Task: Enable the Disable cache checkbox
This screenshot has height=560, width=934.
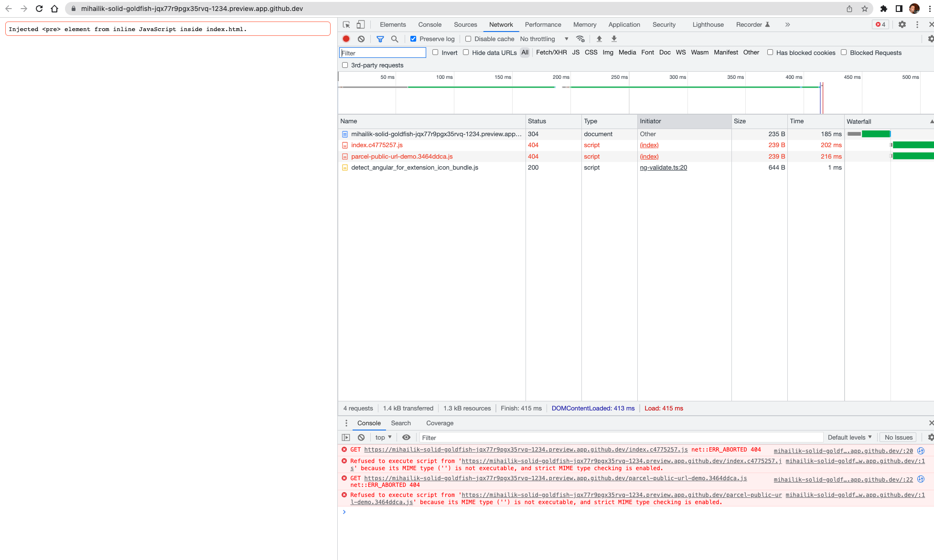Action: click(x=468, y=39)
